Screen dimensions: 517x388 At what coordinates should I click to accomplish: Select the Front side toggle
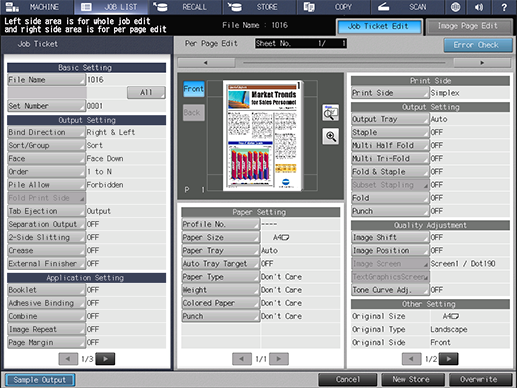194,89
